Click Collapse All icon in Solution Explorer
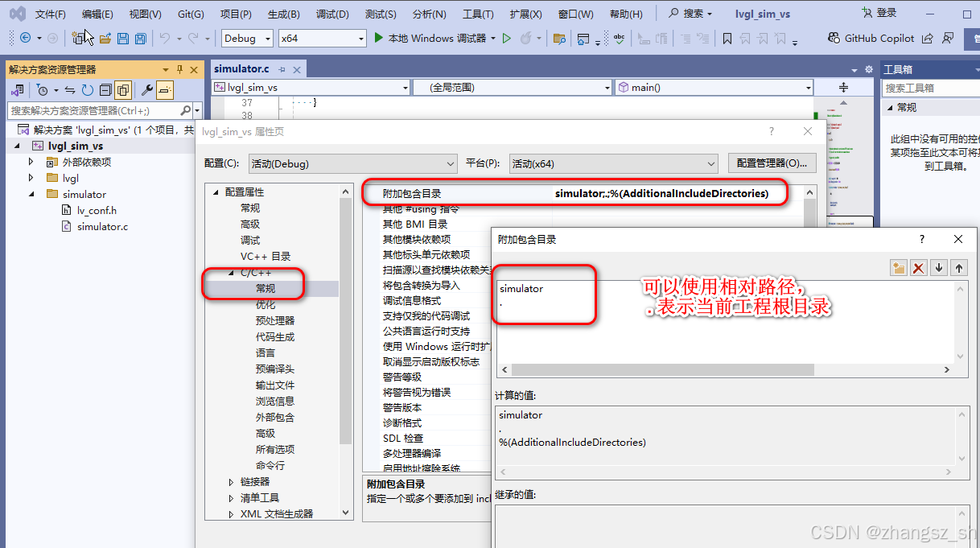This screenshot has width=980, height=548. tap(105, 90)
